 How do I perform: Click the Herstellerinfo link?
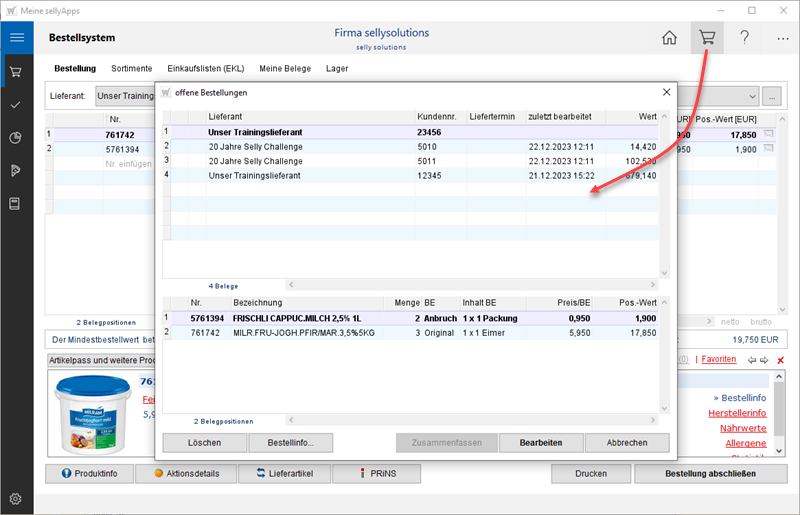(737, 413)
